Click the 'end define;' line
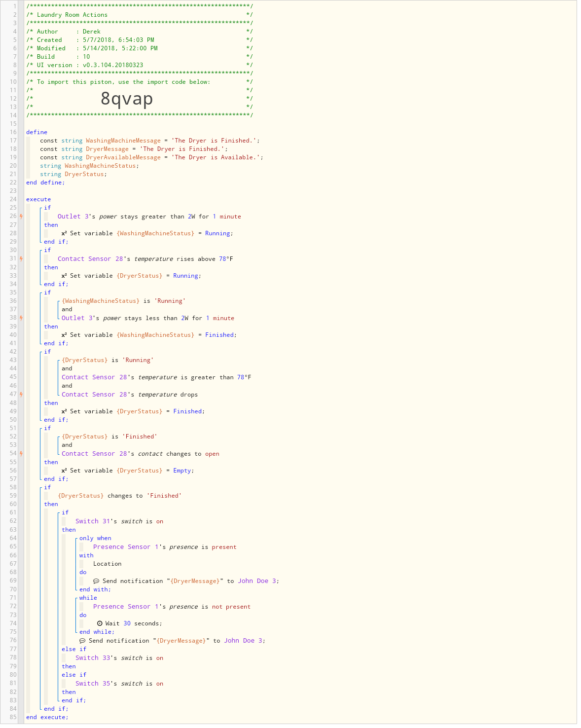The height and width of the screenshot is (728, 581). point(45,182)
